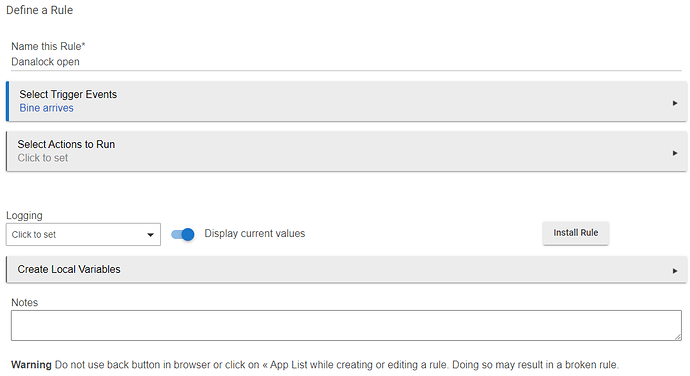This screenshot has width=690, height=376.
Task: Click the 'Define a Rule' page heading
Action: point(40,10)
